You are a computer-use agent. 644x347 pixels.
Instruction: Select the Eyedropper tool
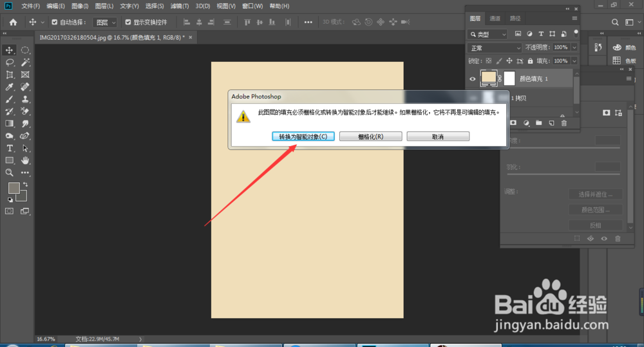click(9, 87)
